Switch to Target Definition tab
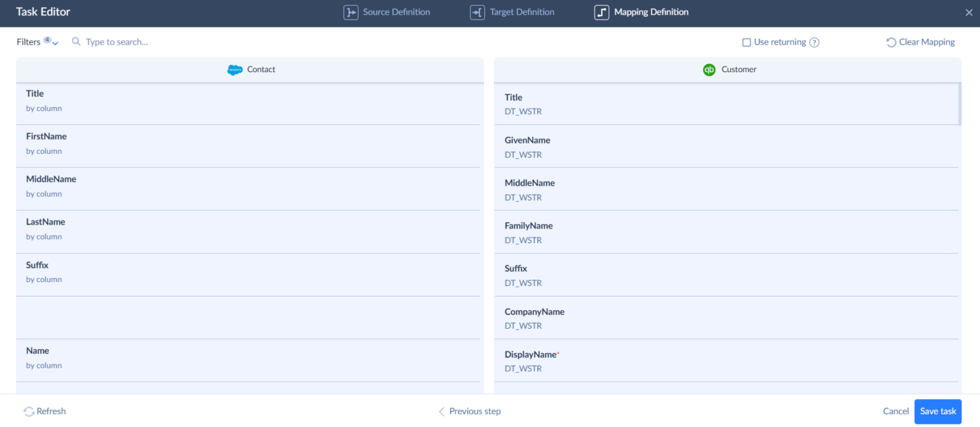Image resolution: width=980 pixels, height=427 pixels. point(521,12)
